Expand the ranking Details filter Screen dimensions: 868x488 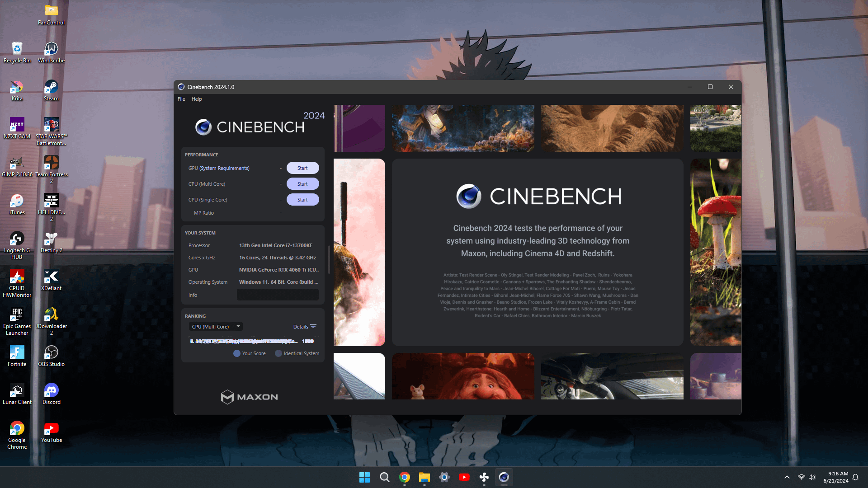(x=305, y=327)
